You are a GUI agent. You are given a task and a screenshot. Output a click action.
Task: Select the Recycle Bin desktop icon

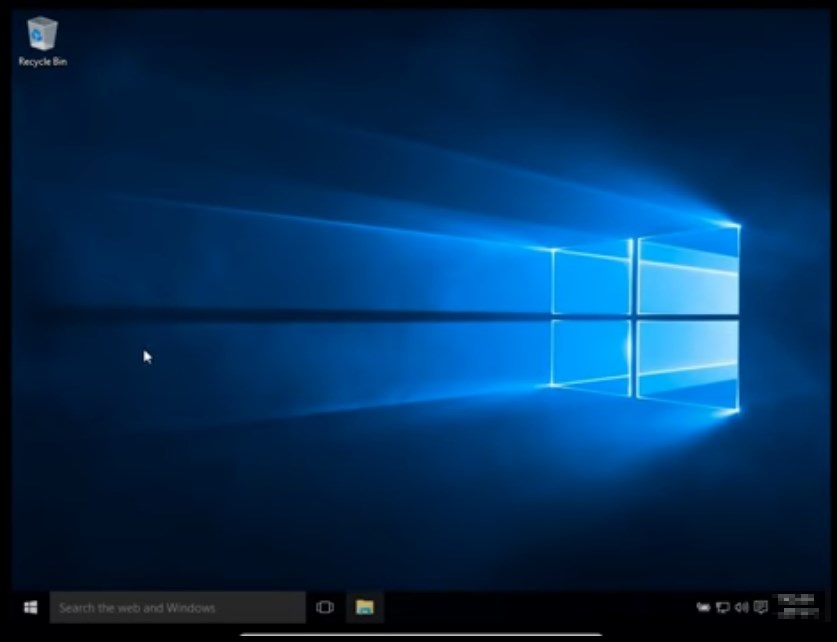(x=42, y=42)
